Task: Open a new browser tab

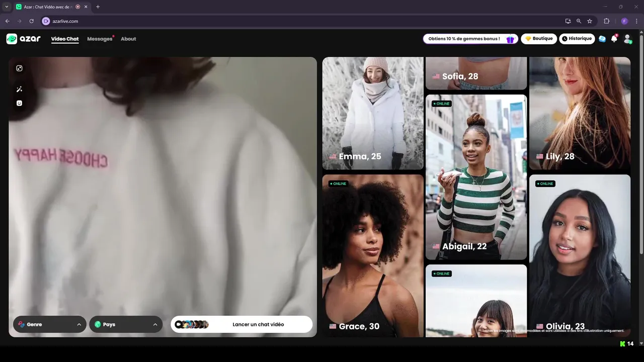Action: 98,7
